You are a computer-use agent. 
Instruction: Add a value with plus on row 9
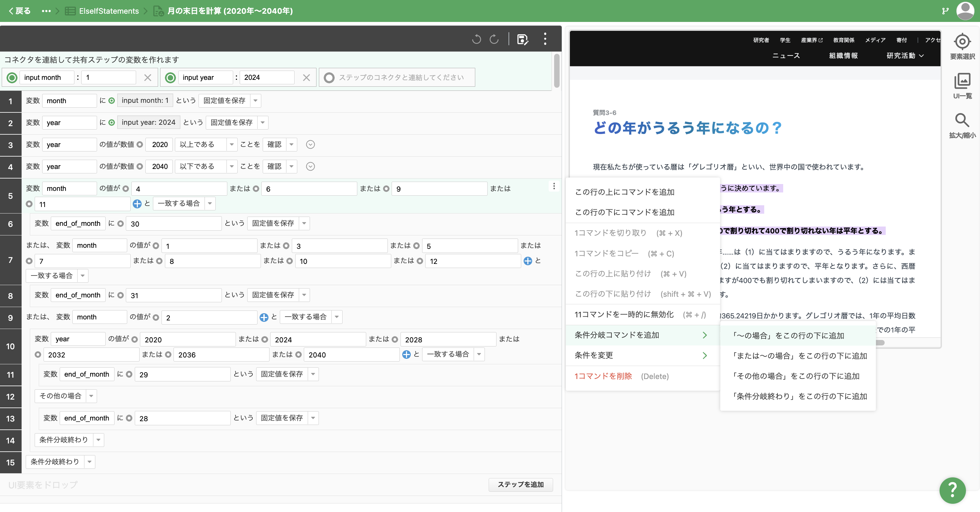coord(264,317)
